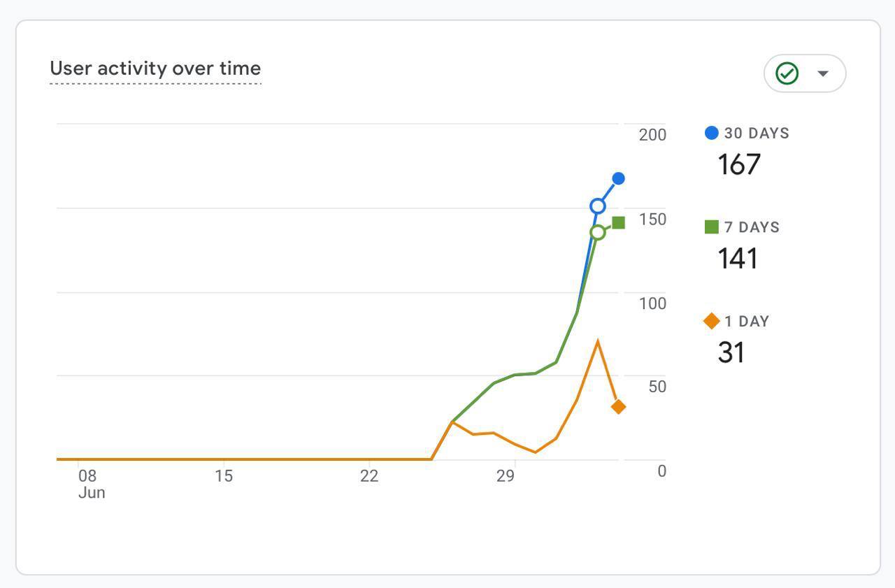Screen dimensions: 895x588
Task: Click the orange diamond 1 DAY legend icon
Action: click(x=712, y=321)
